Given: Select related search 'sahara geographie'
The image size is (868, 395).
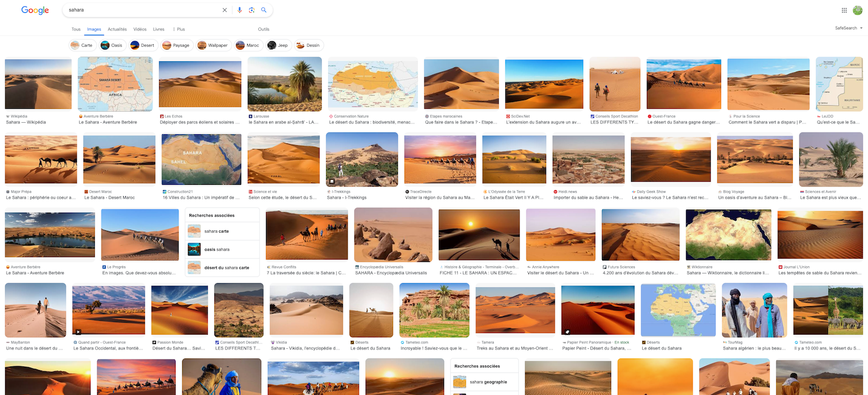Looking at the screenshot, I should [x=484, y=382].
